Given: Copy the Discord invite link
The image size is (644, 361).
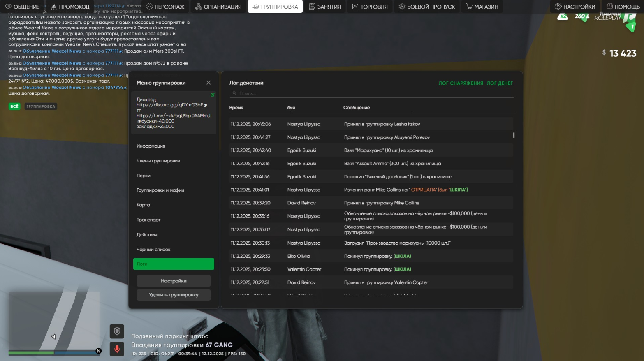Looking at the screenshot, I should [206, 105].
